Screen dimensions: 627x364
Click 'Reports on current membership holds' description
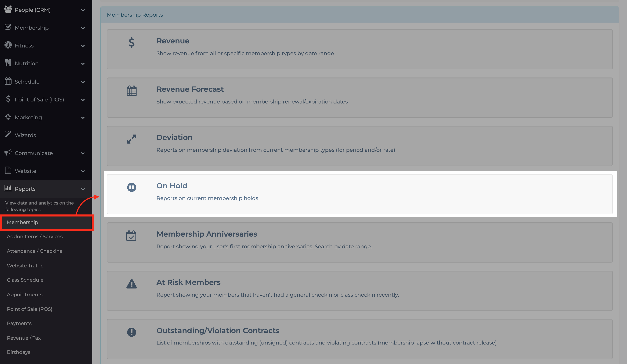pyautogui.click(x=207, y=198)
